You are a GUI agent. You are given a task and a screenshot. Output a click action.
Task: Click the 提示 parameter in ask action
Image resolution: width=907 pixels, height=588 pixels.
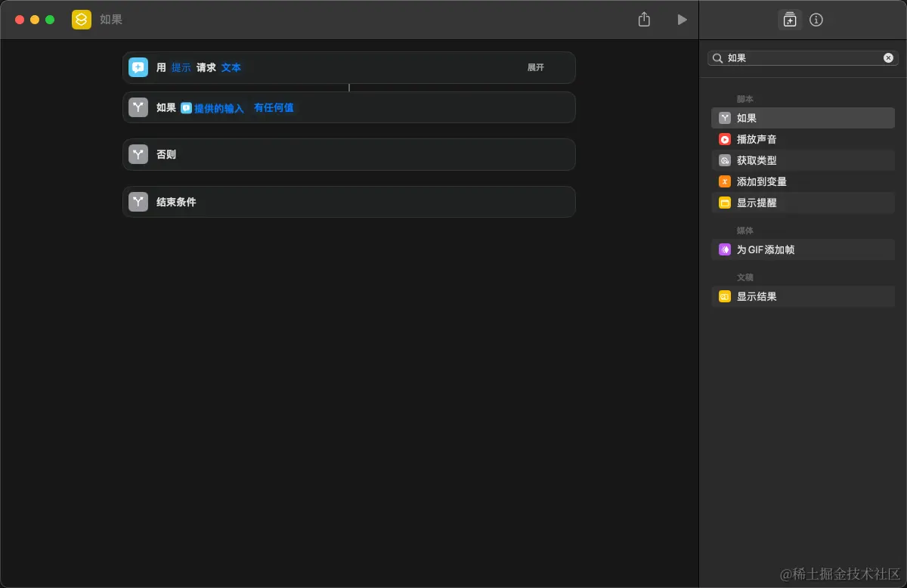181,67
